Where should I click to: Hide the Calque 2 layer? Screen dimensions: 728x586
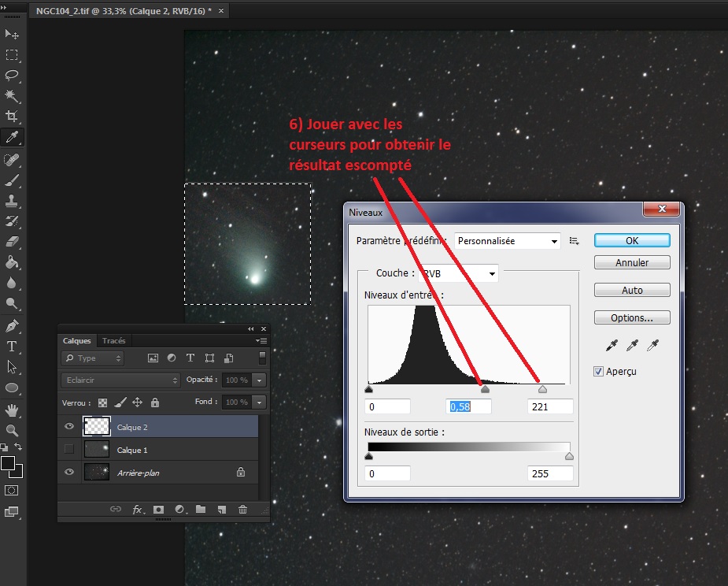69,427
